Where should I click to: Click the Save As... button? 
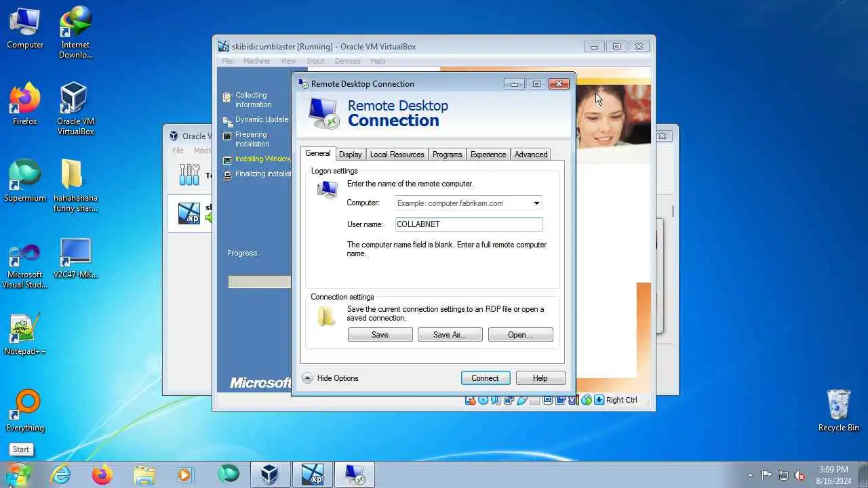pos(450,335)
